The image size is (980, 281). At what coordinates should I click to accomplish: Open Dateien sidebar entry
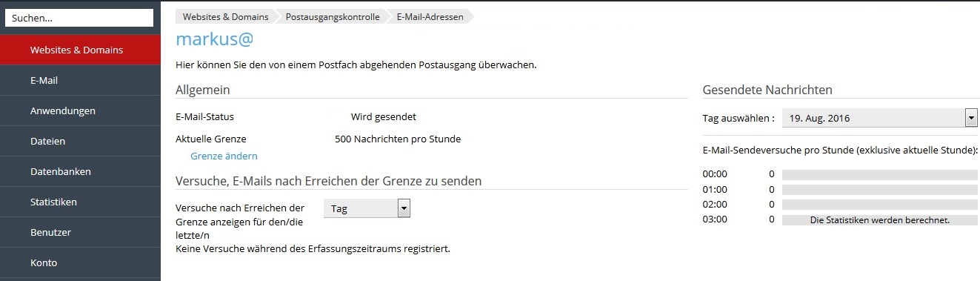[x=80, y=142]
